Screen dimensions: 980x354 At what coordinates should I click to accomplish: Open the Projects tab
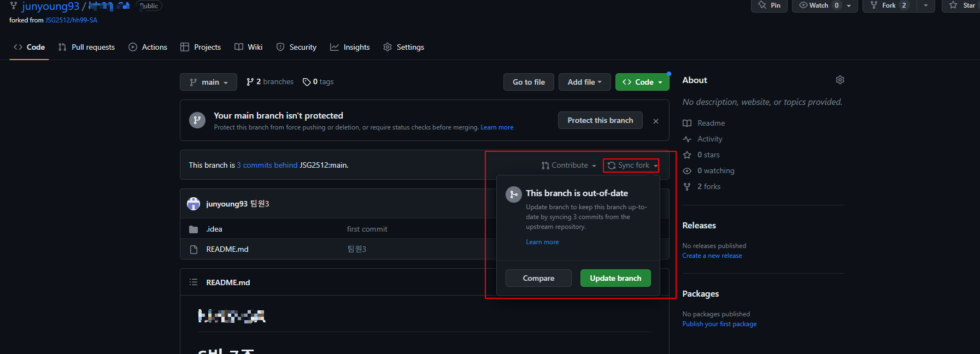click(x=201, y=47)
